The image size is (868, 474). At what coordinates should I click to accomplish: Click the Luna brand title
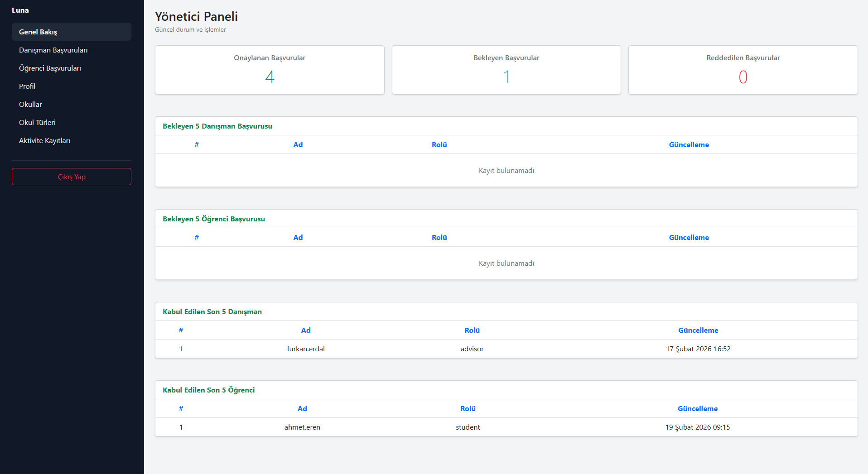[x=20, y=10]
